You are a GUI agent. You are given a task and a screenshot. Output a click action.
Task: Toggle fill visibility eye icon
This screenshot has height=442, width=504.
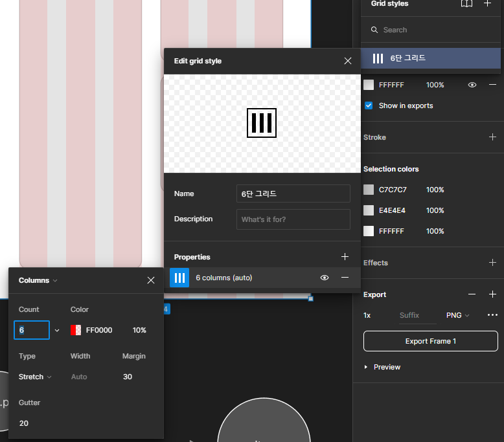pos(472,85)
